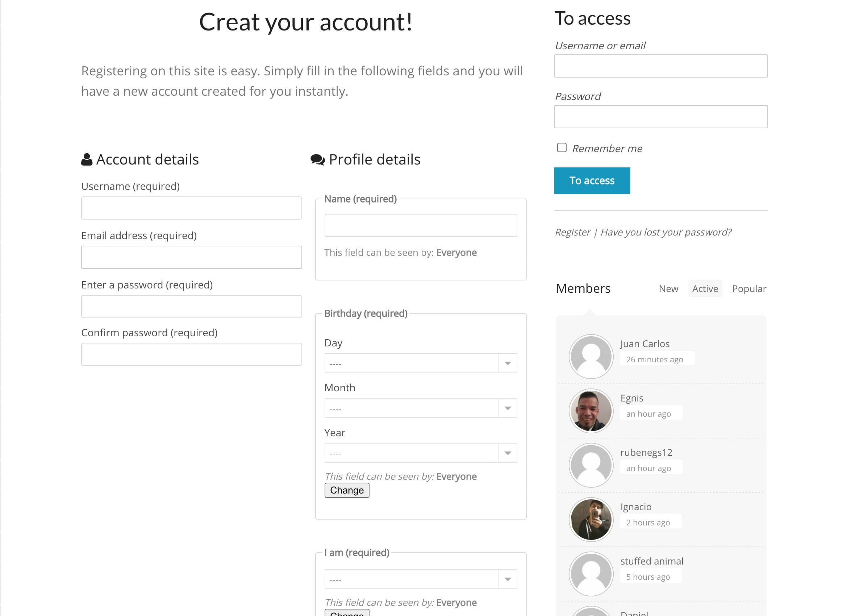Viewport: 847px width, 616px height.
Task: Click Change under Birthday visibility
Action: tap(347, 490)
